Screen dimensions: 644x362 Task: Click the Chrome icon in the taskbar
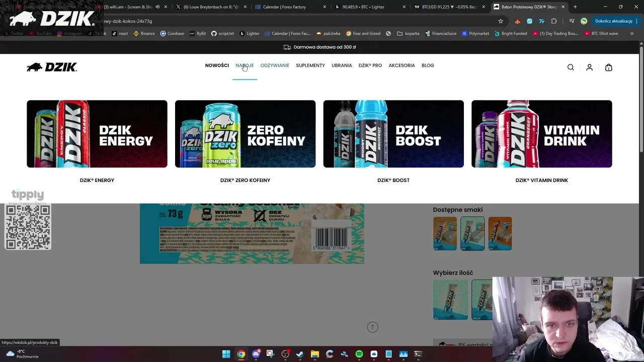pos(241,354)
